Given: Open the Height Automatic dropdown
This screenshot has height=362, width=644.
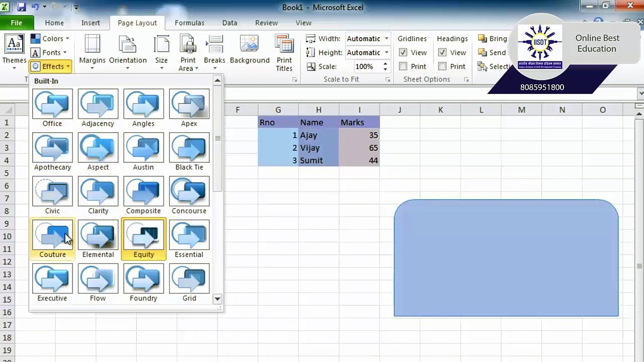Looking at the screenshot, I should [386, 52].
